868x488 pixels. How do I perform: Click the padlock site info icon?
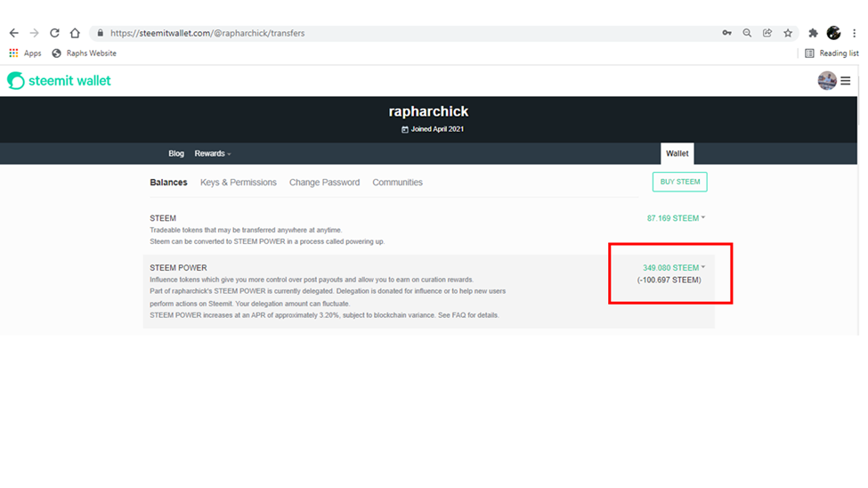coord(101,33)
